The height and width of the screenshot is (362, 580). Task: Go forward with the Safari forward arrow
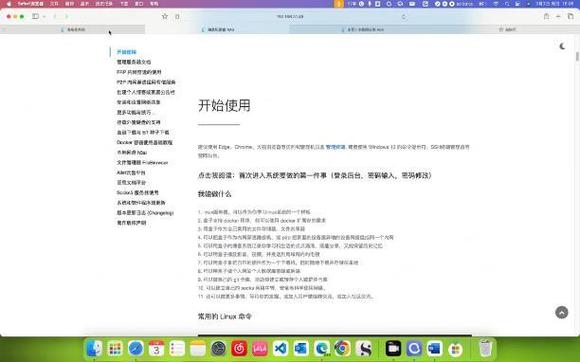click(67, 16)
